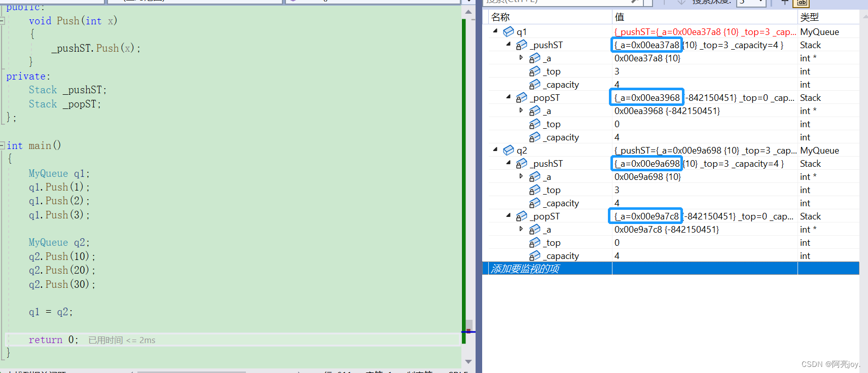
Task: Expand the _a pointer under q2 _pushST
Action: pyautogui.click(x=521, y=176)
